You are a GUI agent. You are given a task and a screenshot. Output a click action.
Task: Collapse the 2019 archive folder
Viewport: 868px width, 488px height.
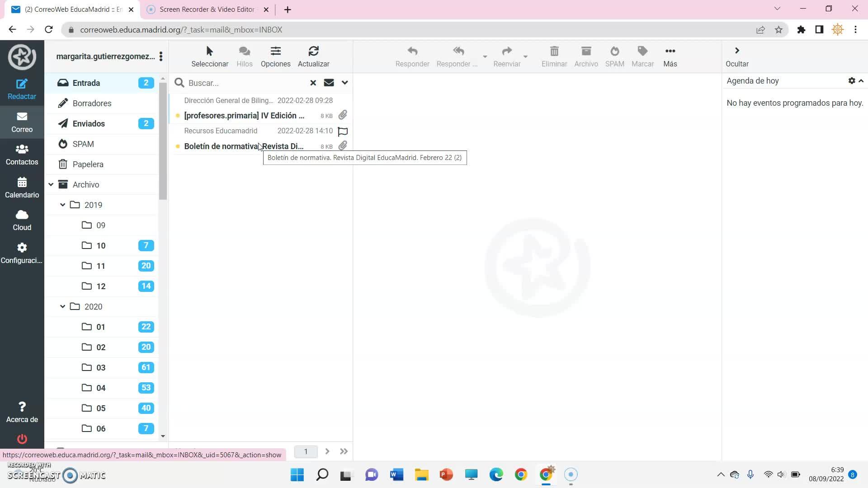(x=63, y=205)
